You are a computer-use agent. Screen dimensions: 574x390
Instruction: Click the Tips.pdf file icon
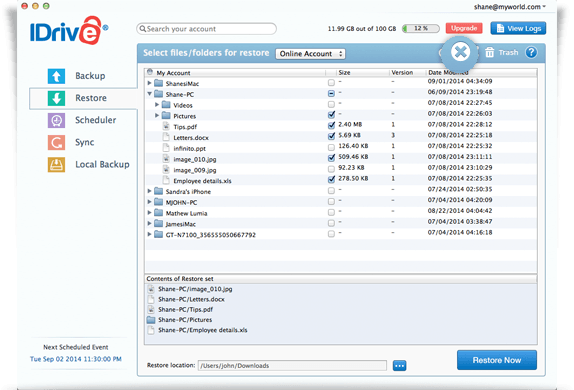[x=166, y=126]
